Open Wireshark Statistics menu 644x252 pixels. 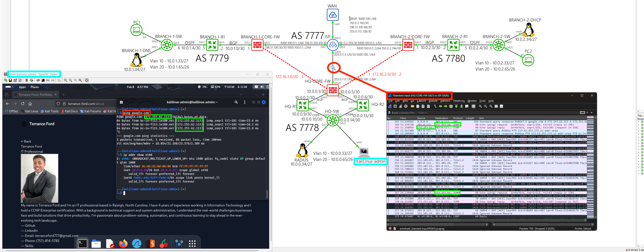point(445,101)
